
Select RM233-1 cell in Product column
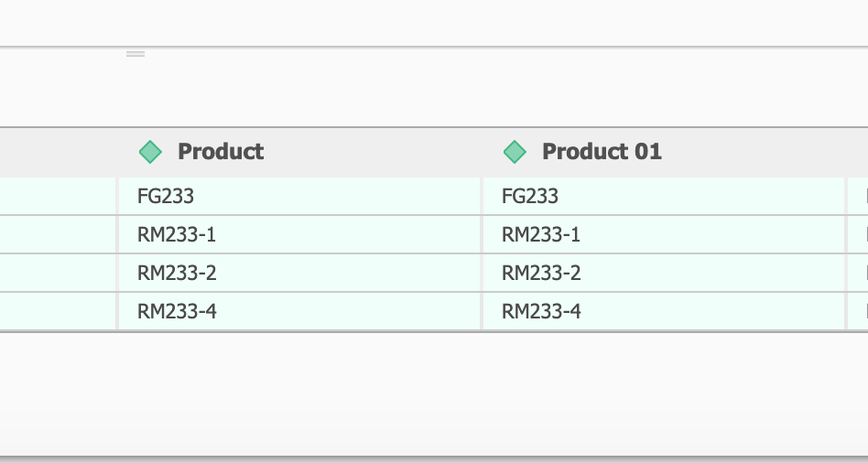tap(177, 235)
